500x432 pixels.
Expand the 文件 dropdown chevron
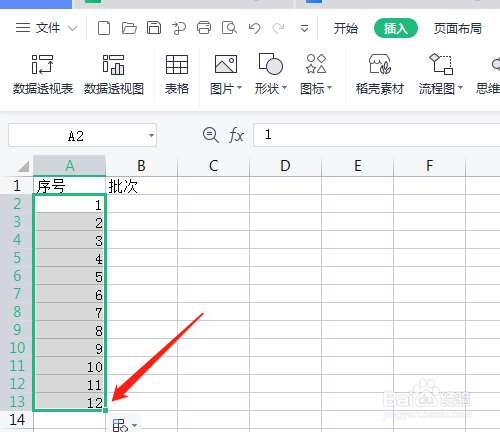pyautogui.click(x=72, y=28)
